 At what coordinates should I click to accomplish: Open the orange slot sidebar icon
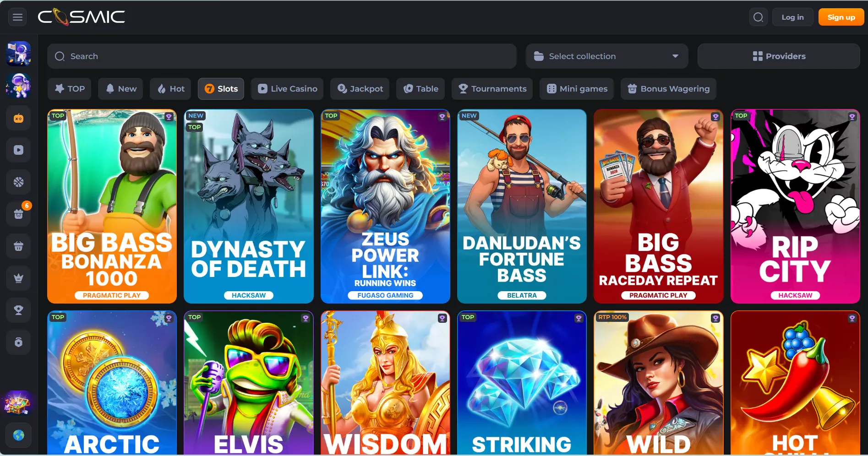coord(18,119)
